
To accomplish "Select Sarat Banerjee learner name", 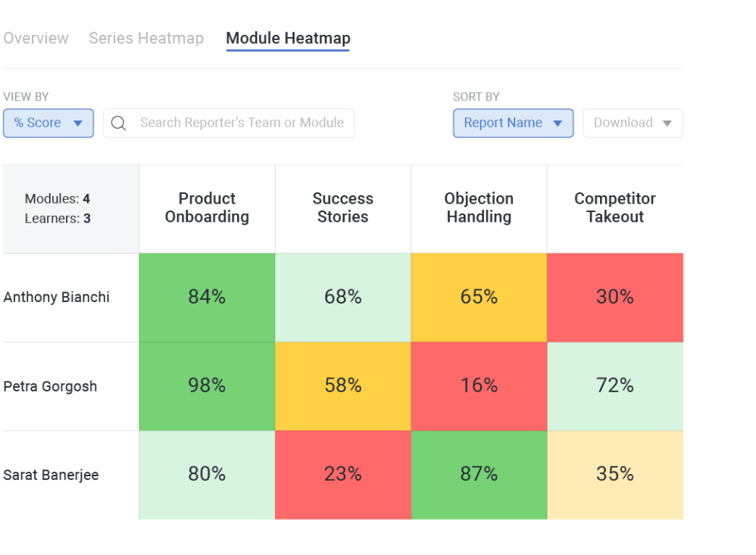I will pyautogui.click(x=52, y=475).
